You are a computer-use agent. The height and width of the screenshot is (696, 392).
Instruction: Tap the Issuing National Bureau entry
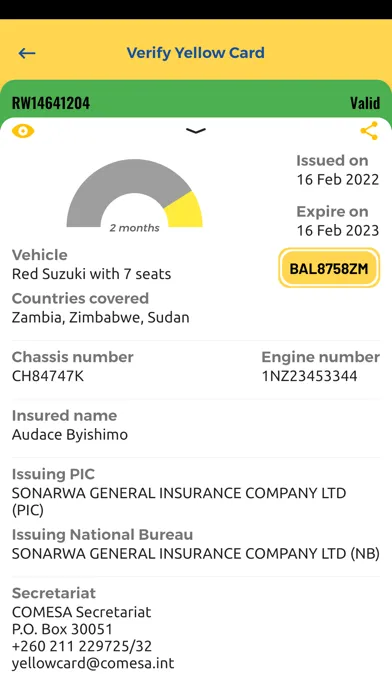click(195, 545)
